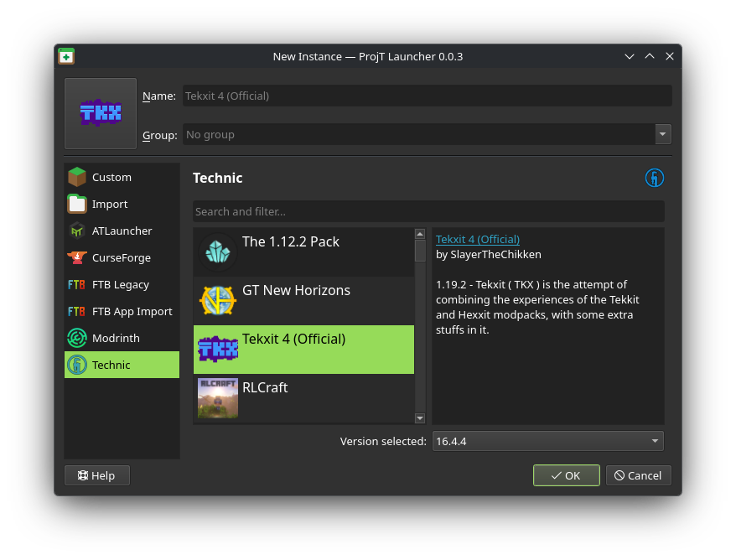Click the Search and filter field
Screen dimensions: 736x560
(428, 211)
